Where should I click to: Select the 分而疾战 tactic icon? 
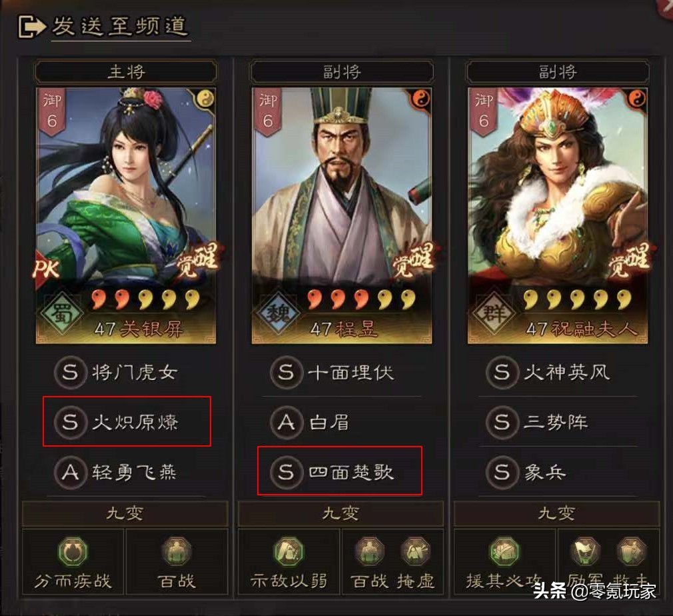[x=73, y=551]
